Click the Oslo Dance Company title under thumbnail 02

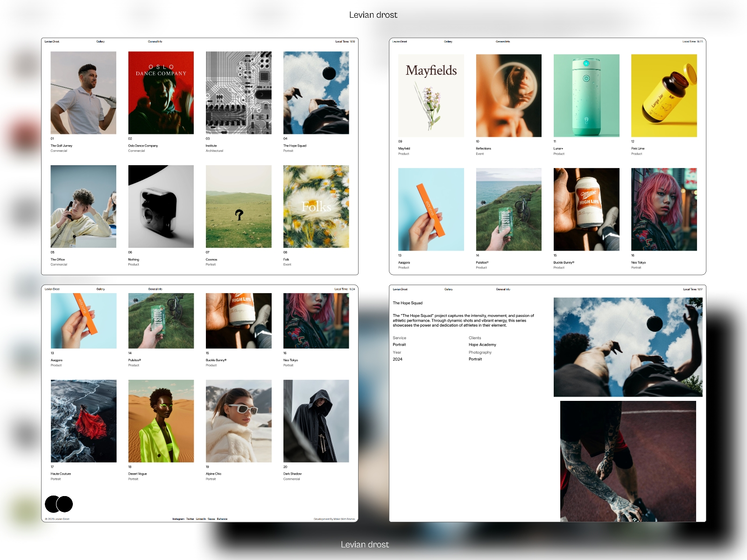(143, 146)
